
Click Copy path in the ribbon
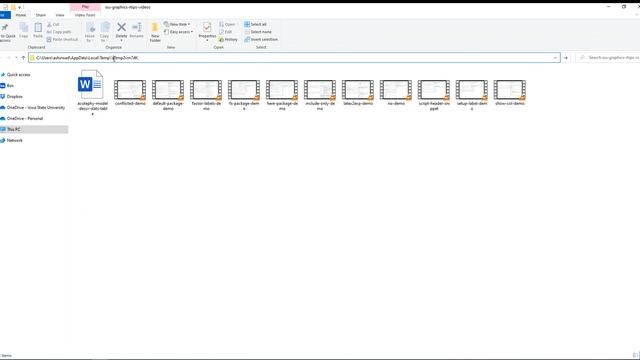pos(59,32)
